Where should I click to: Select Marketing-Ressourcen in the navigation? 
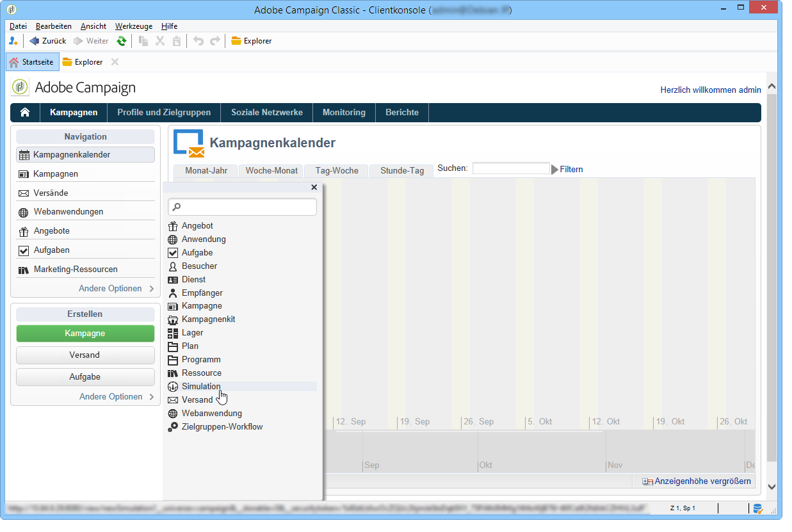click(x=85, y=270)
